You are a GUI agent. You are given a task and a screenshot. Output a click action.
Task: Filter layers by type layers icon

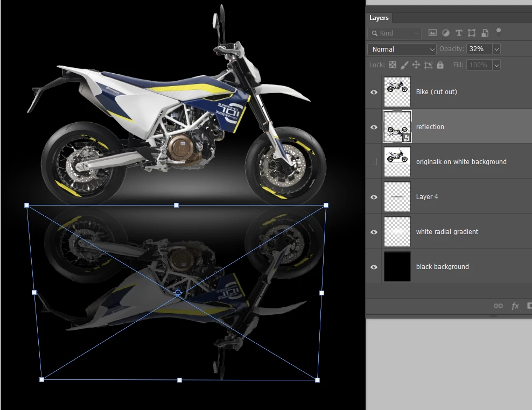pos(459,33)
